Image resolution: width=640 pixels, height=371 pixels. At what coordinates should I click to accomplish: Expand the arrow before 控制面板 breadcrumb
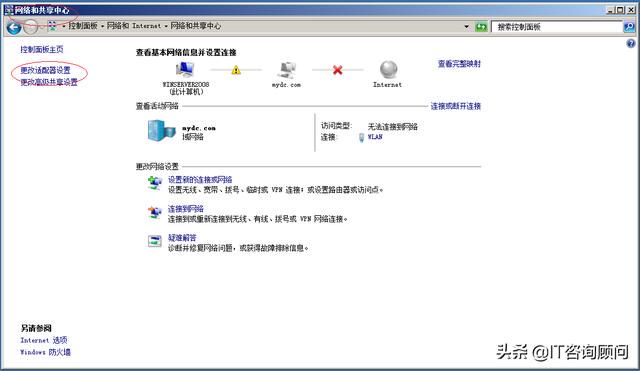tap(64, 26)
